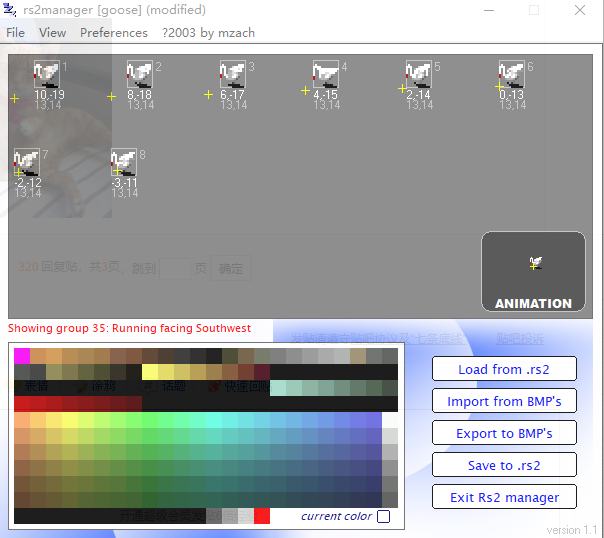Screen dimensions: 604x538
Task: Pick the magenta swatch in palette
Action: (x=22, y=356)
